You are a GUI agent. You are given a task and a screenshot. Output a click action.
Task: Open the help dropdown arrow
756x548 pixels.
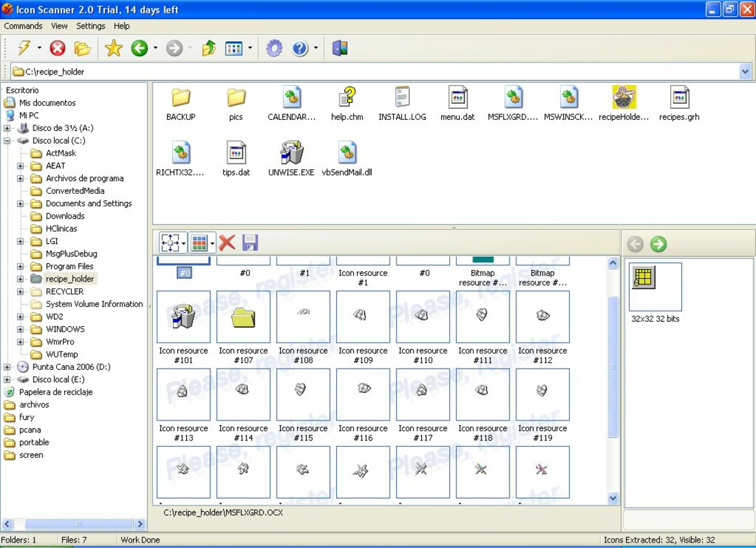pyautogui.click(x=316, y=48)
